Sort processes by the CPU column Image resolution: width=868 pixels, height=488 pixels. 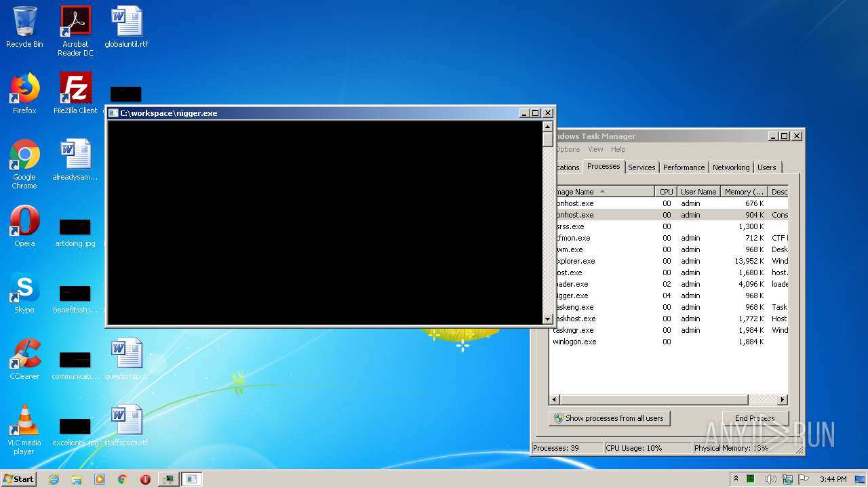tap(666, 192)
